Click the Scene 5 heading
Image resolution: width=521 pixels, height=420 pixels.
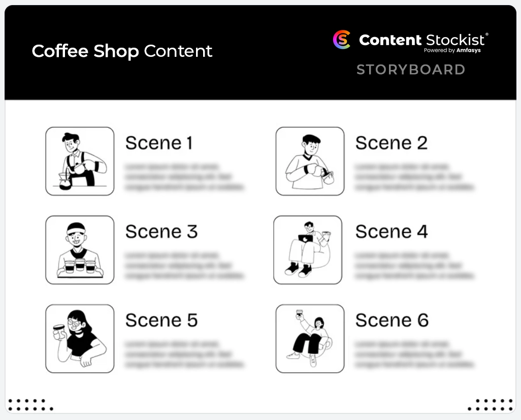tap(161, 320)
